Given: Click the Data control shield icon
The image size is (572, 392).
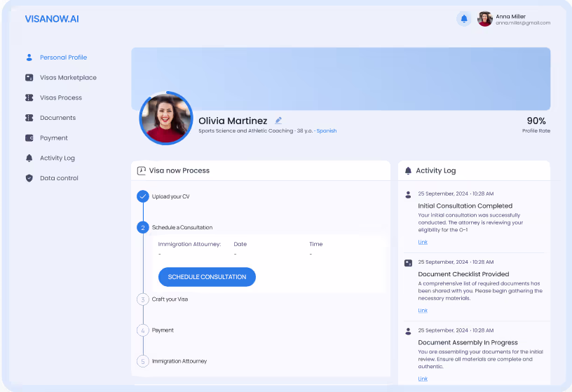Looking at the screenshot, I should 29,177.
